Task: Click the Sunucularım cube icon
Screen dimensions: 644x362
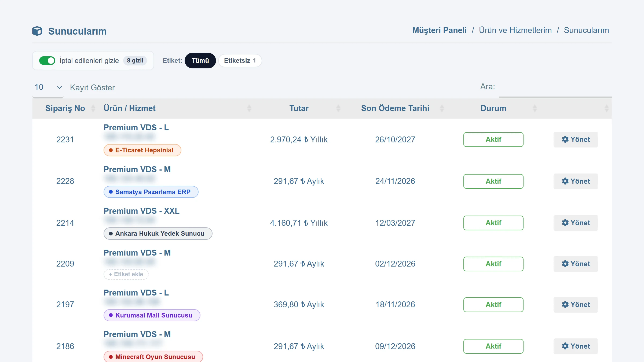Action: coord(37,31)
